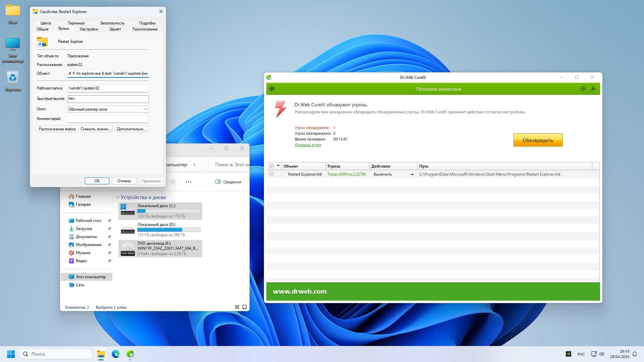Click the three-dots more options in Explorer
The width and height of the screenshot is (644, 362).
coord(189,182)
